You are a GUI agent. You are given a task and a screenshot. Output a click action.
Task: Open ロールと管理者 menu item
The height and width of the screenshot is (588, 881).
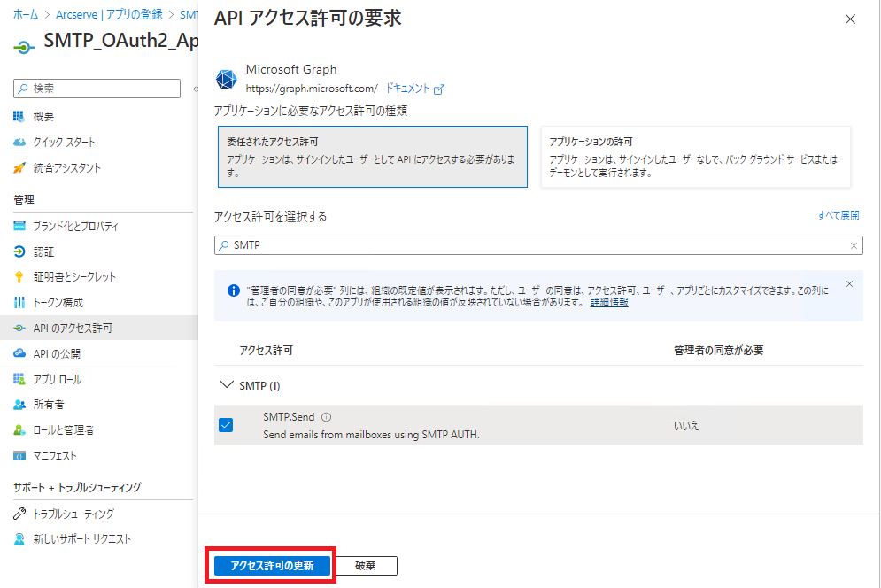(x=64, y=430)
